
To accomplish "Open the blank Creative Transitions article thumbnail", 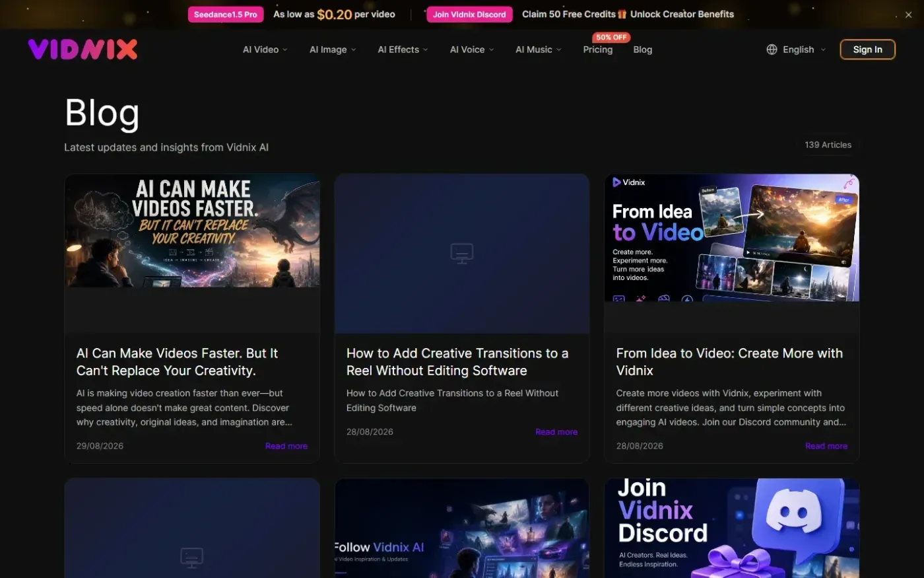I will (x=461, y=254).
